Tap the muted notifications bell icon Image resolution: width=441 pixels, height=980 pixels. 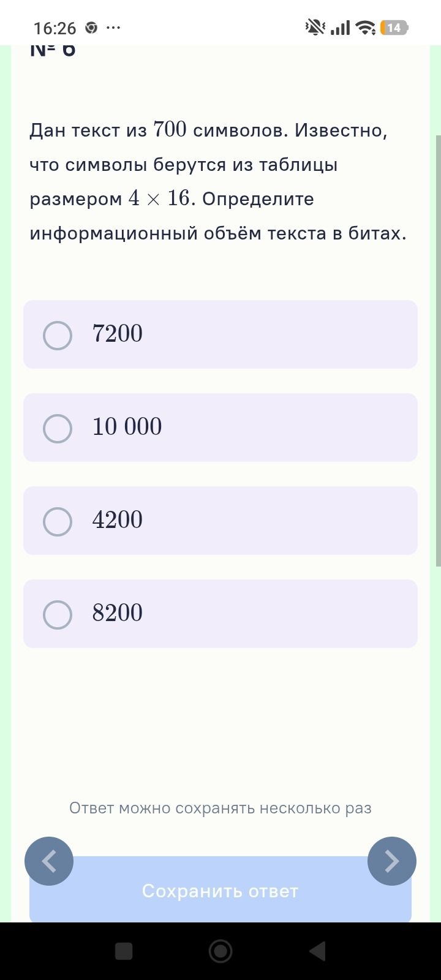[x=316, y=28]
